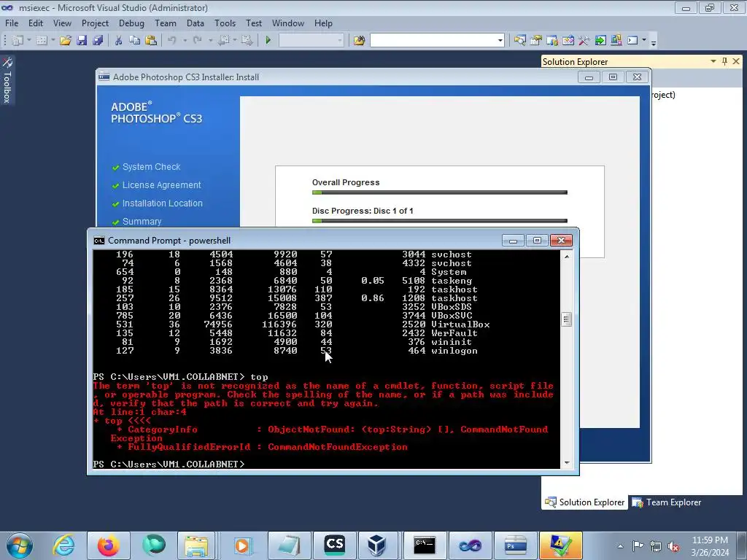Switch to the Team Explorer bottom tab

(x=666, y=502)
